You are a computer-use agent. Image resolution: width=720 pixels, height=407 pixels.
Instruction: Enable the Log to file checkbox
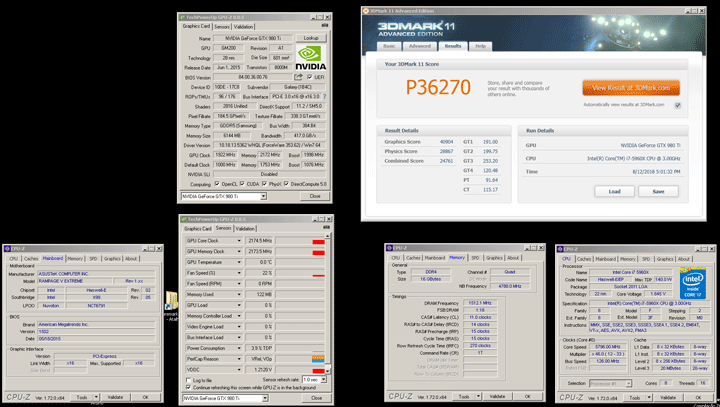coord(188,380)
